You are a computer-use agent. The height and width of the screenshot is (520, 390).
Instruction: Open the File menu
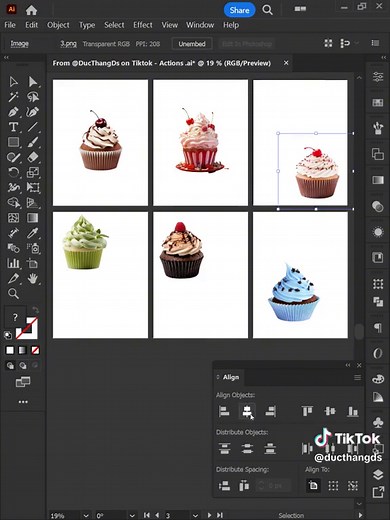10,25
